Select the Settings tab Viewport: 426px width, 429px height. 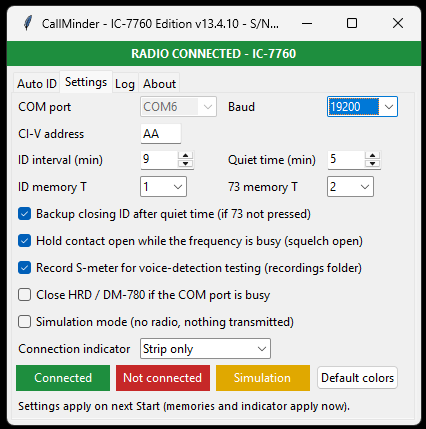click(86, 82)
